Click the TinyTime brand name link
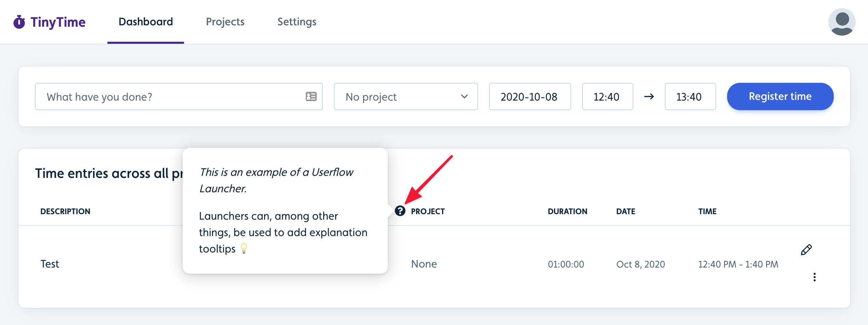 click(x=58, y=22)
